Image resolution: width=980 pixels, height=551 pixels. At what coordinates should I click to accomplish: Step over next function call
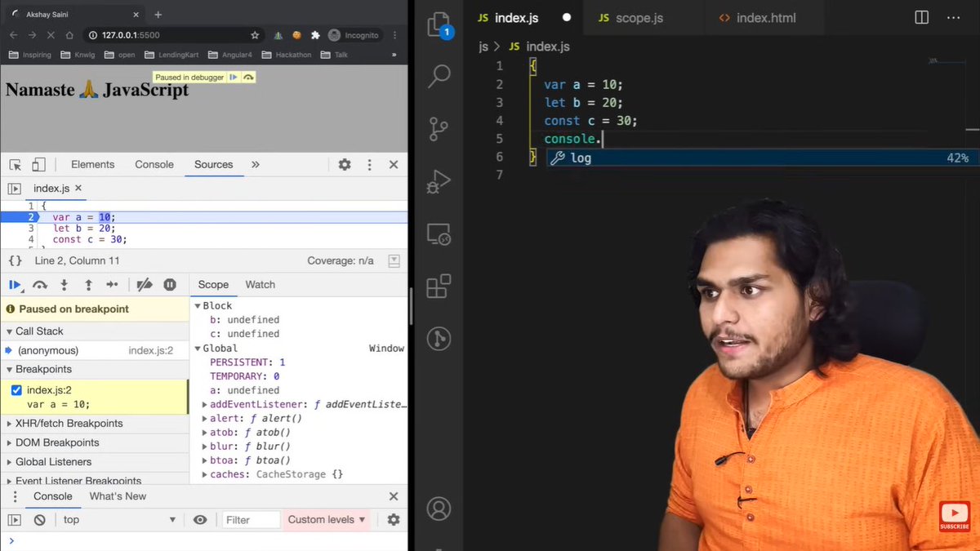click(39, 285)
